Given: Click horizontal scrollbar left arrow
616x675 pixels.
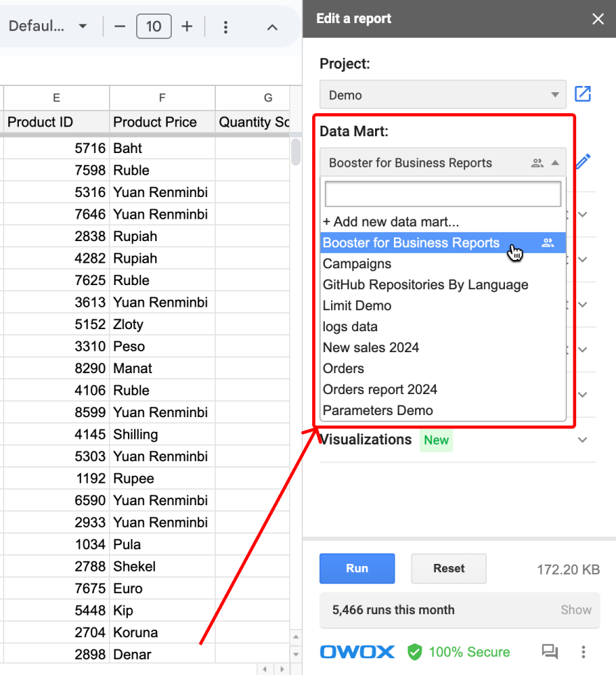Looking at the screenshot, I should [265, 669].
